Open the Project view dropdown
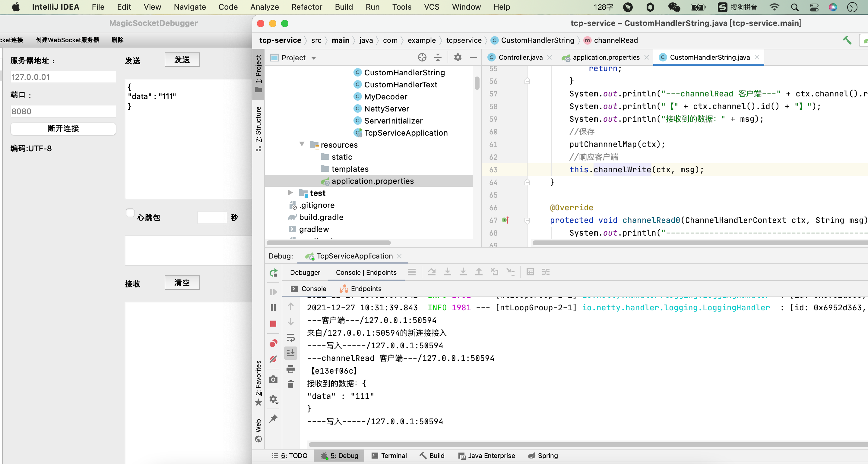This screenshot has width=868, height=464. point(313,58)
